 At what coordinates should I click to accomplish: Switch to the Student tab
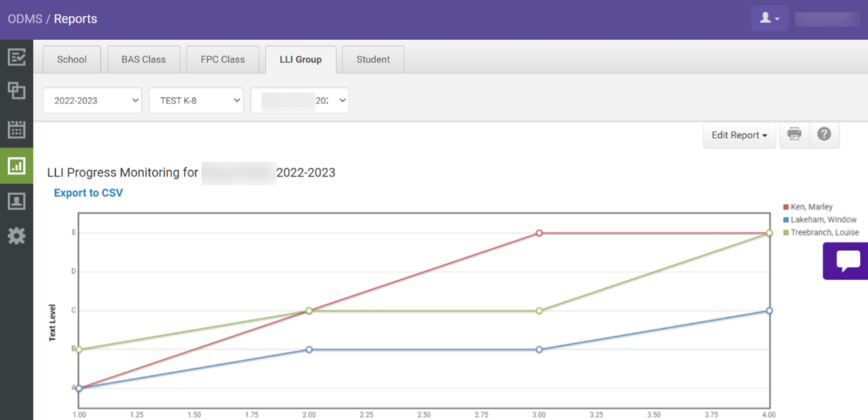[373, 59]
